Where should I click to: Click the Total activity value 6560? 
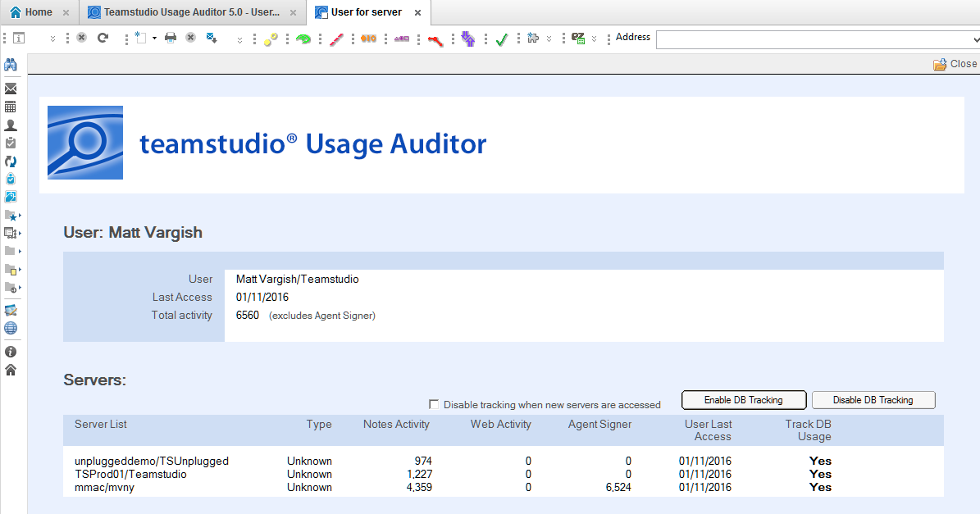(248, 315)
